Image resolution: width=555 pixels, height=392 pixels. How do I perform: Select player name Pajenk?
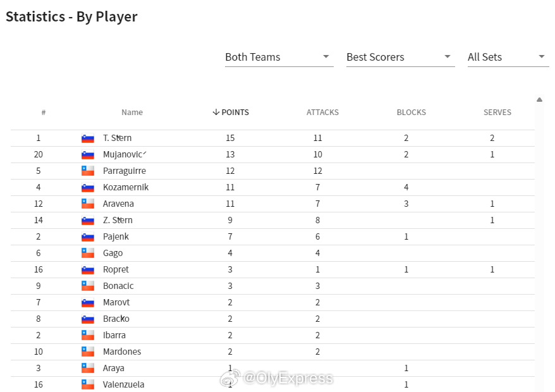point(116,236)
